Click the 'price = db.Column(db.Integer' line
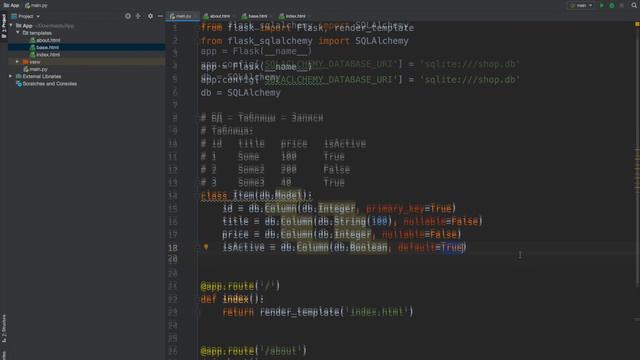 point(342,234)
